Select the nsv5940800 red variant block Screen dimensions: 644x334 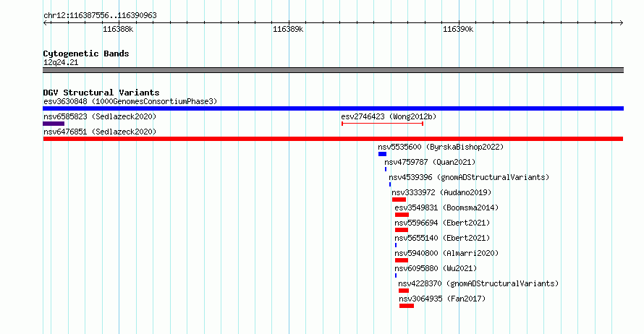pos(402,260)
